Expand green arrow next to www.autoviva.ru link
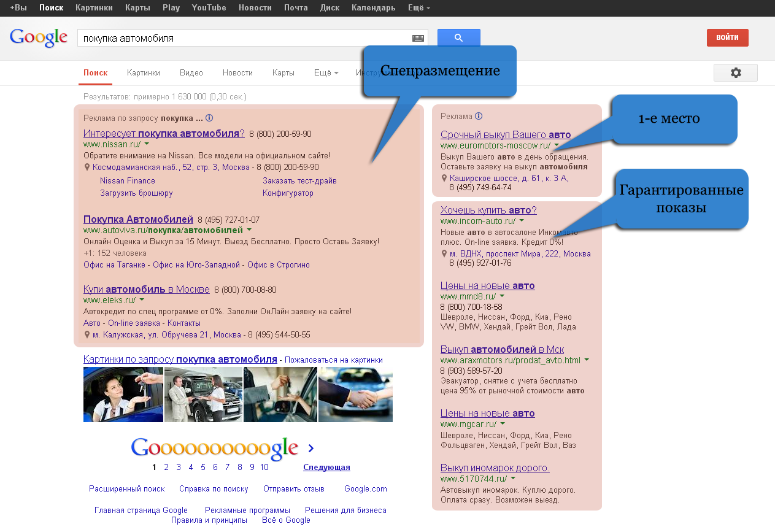The height and width of the screenshot is (532, 775). pyautogui.click(x=249, y=230)
